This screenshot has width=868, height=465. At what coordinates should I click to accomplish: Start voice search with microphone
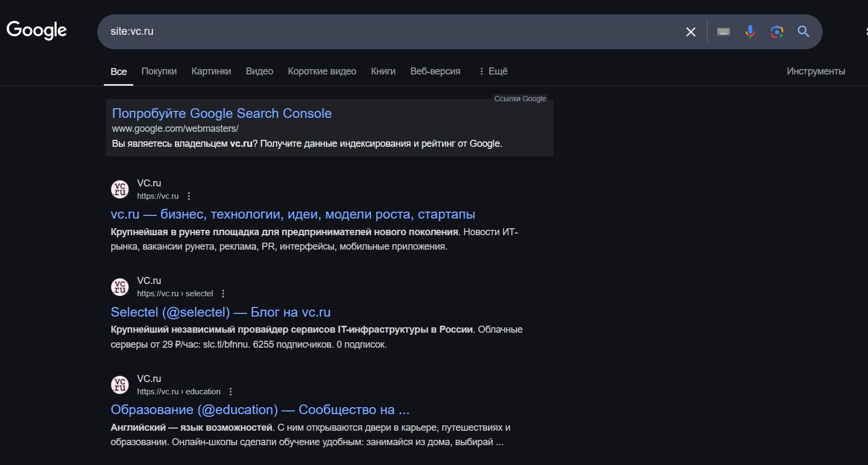click(x=750, y=32)
